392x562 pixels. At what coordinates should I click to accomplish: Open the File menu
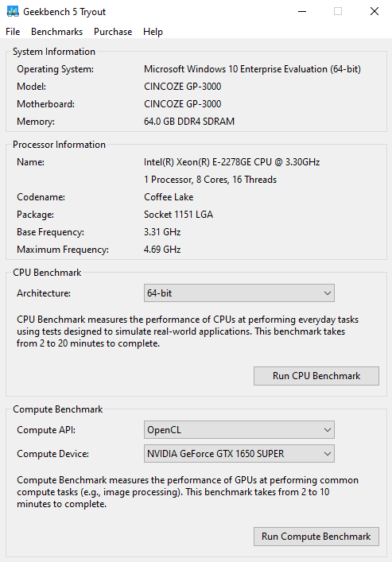[x=13, y=32]
